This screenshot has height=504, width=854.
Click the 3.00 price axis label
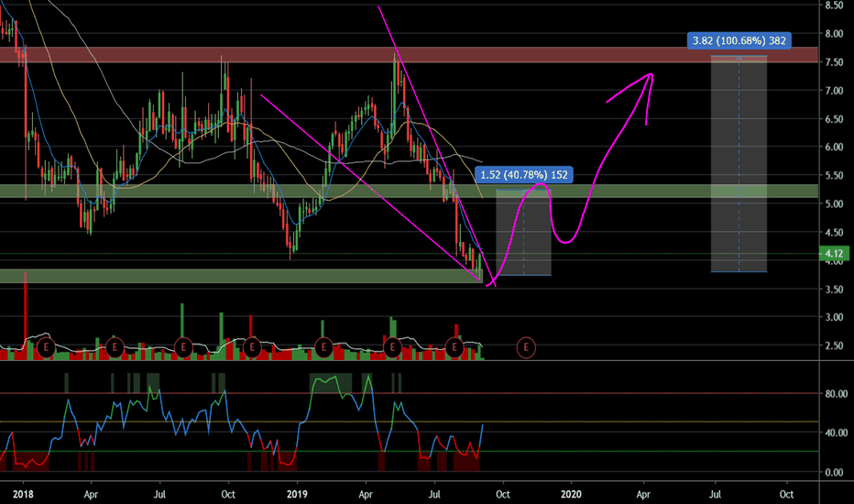tap(834, 317)
